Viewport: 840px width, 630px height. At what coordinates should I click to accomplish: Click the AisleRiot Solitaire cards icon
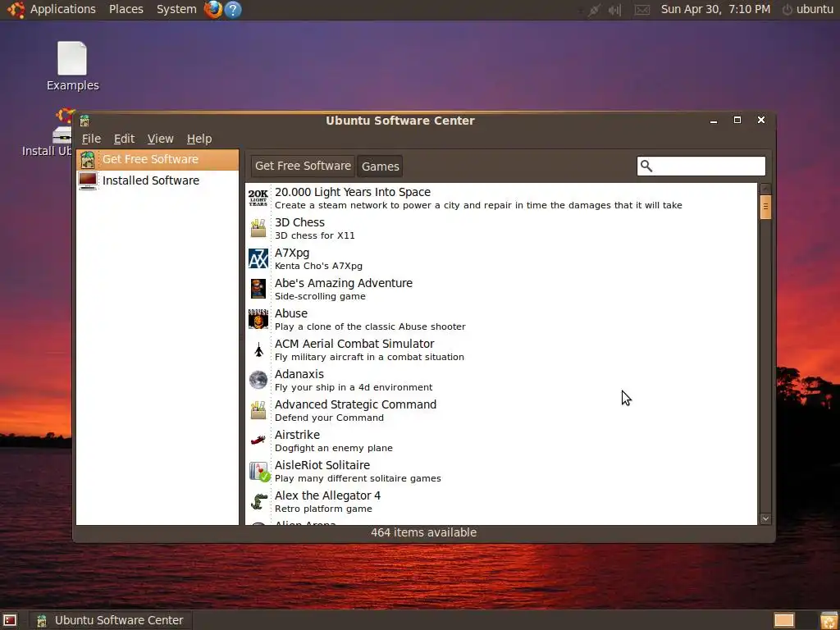[259, 472]
